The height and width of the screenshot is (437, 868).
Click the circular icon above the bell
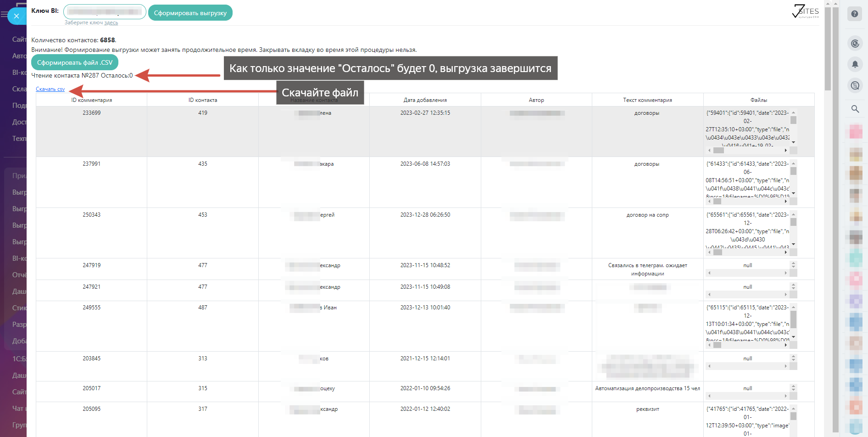tap(855, 44)
